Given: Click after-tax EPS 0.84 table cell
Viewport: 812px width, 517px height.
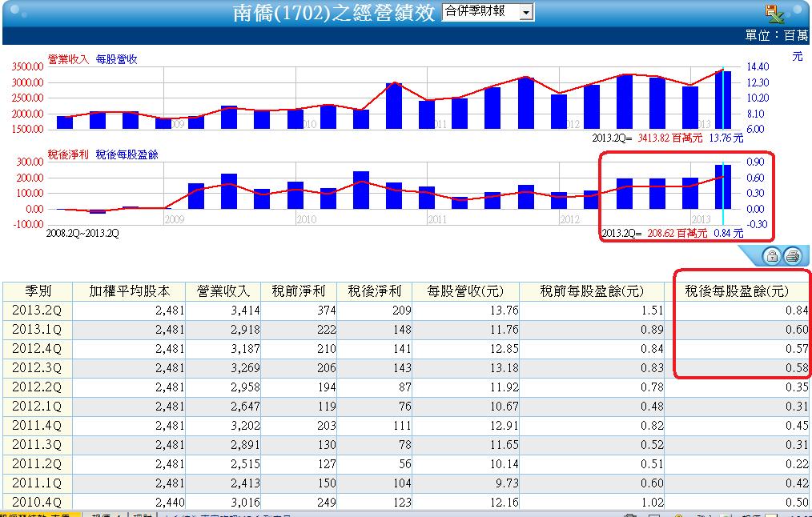Looking at the screenshot, I should tap(797, 311).
